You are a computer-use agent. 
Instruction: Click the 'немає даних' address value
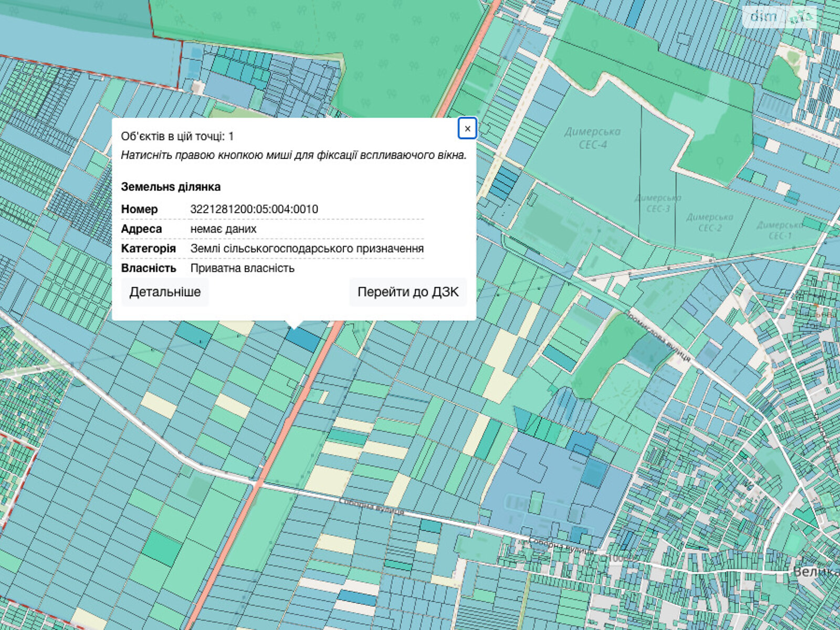223,229
